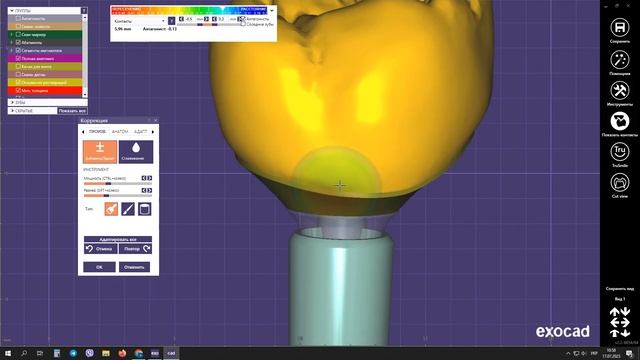Image resolution: width=640 pixels, height=360 pixels.
Task: Open Viber from the taskbar
Action: pos(89,353)
